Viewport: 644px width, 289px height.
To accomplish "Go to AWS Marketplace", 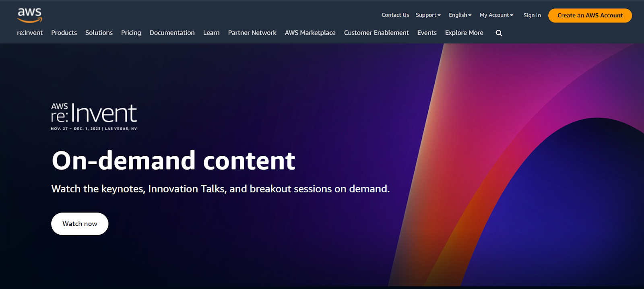I will coord(310,33).
